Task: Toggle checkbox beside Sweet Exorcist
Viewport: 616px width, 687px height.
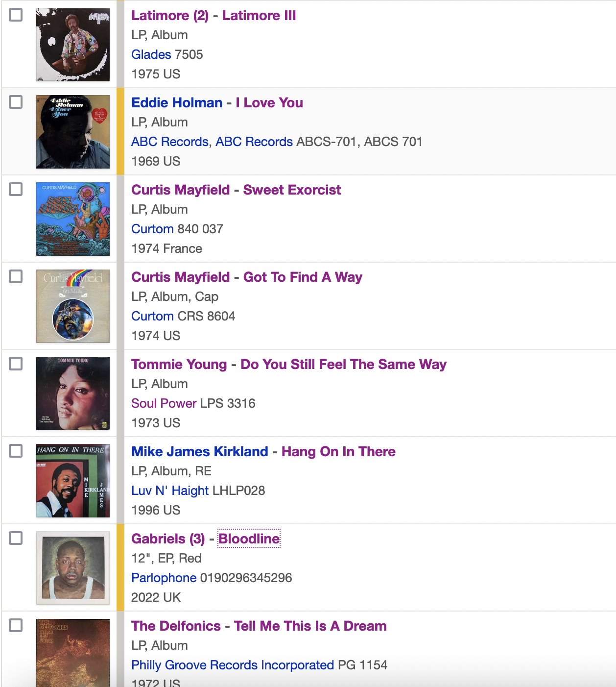Action: tap(16, 190)
